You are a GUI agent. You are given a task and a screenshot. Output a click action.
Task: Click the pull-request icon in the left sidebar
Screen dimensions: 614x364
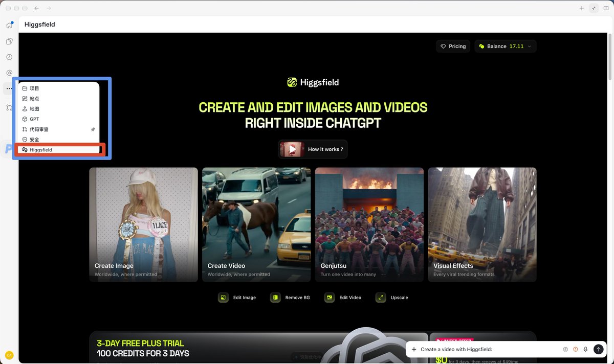point(9,107)
